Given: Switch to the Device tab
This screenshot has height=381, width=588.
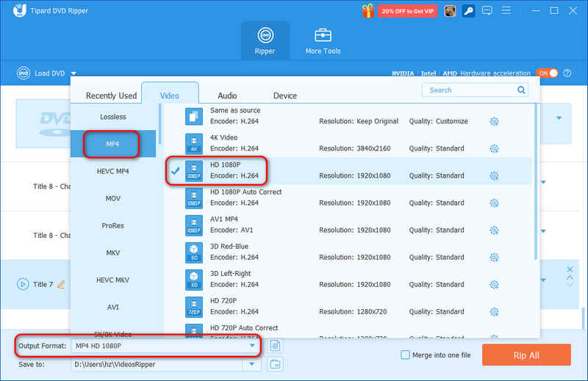Looking at the screenshot, I should [x=285, y=95].
